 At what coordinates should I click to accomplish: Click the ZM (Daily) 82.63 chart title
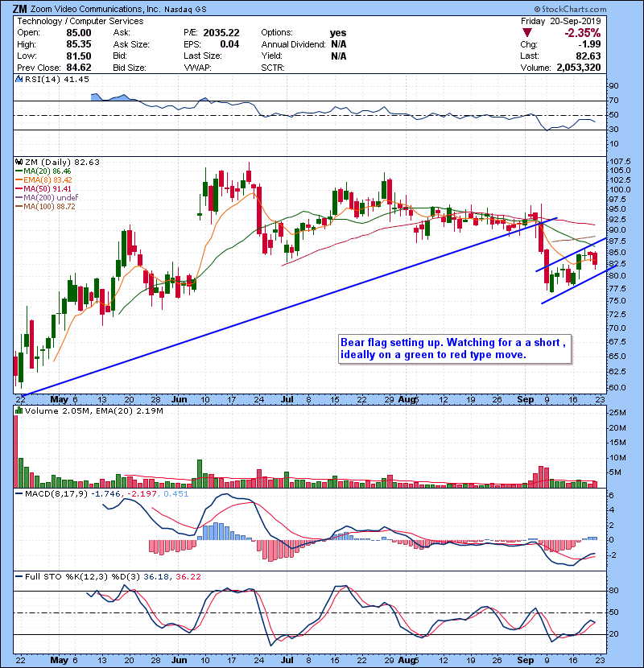tap(62, 163)
